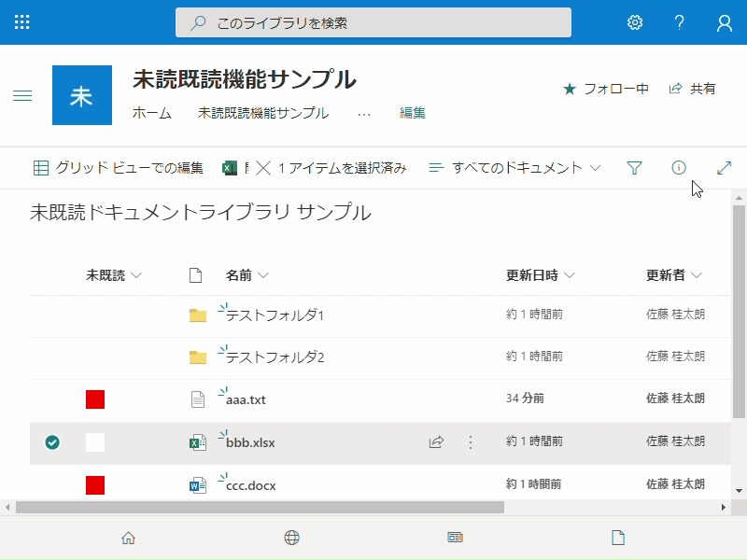Click the red unread swatch for ccc.docx
747x560 pixels.
click(95, 485)
